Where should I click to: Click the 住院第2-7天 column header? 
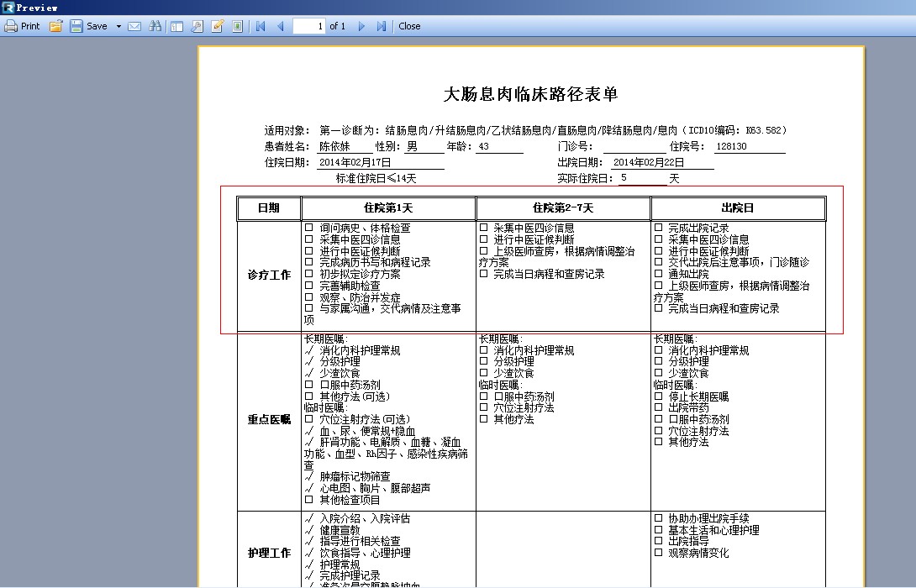563,207
